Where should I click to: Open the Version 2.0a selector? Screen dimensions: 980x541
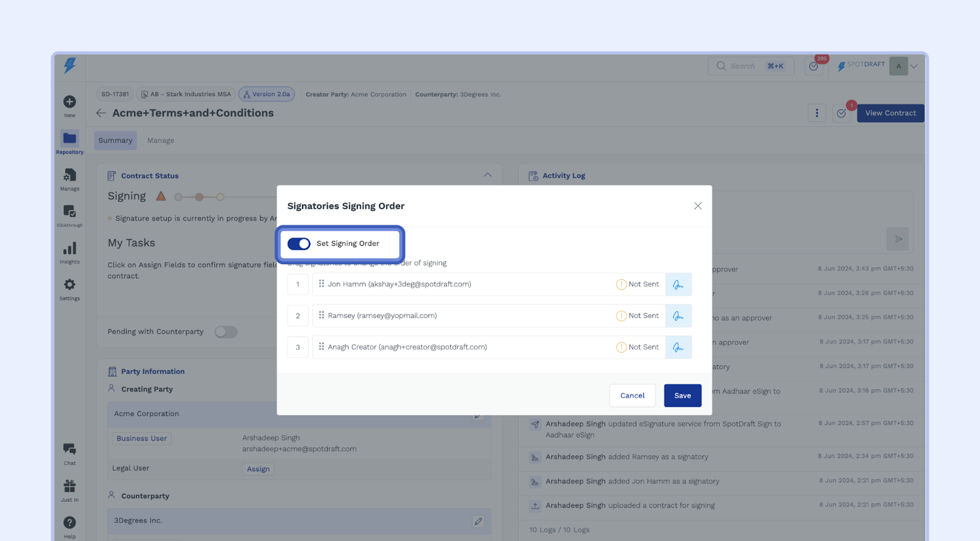coord(266,94)
